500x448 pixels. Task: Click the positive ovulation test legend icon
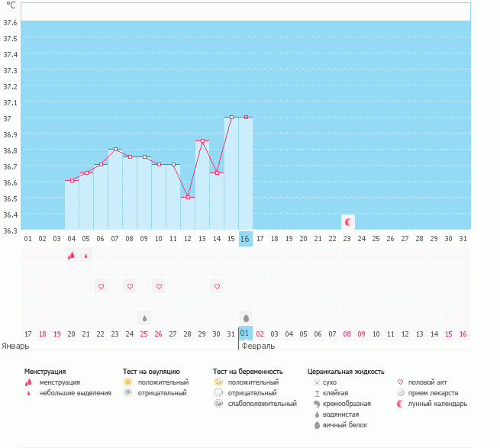tap(128, 382)
